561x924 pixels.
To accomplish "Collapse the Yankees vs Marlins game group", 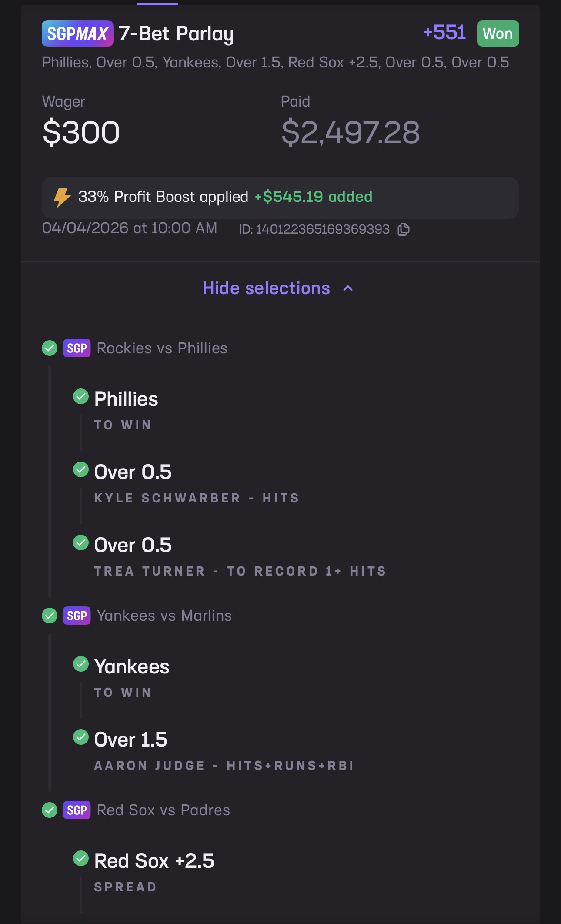I will pos(164,616).
